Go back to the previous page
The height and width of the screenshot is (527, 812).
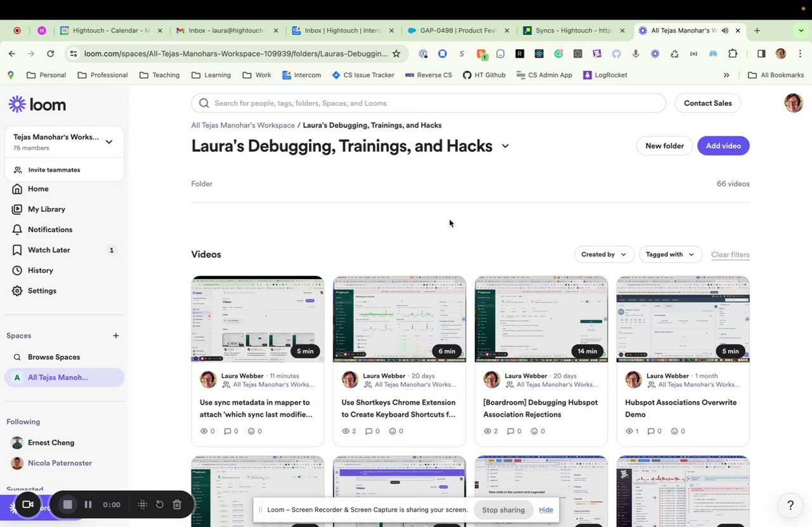click(x=12, y=54)
